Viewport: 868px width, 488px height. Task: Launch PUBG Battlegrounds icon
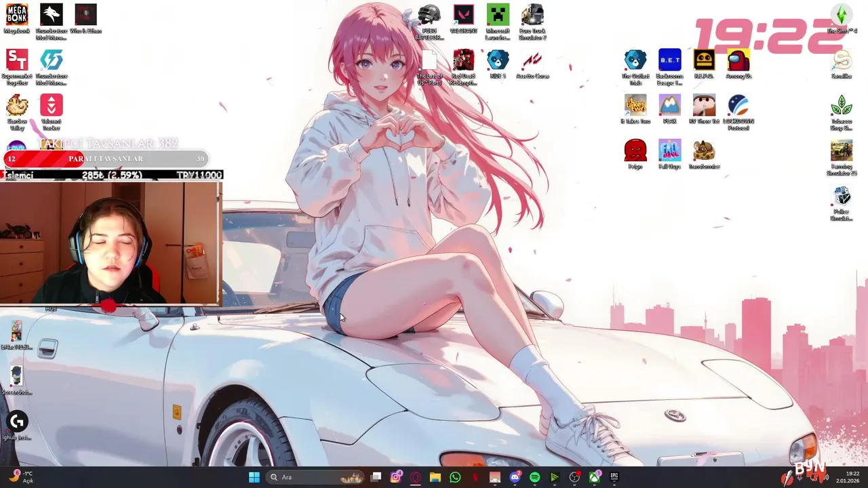tap(429, 15)
